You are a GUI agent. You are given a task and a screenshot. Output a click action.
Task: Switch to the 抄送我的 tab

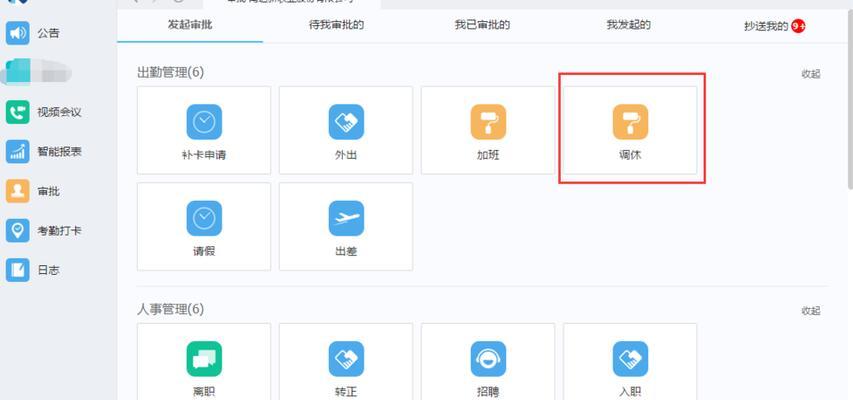[766, 26]
